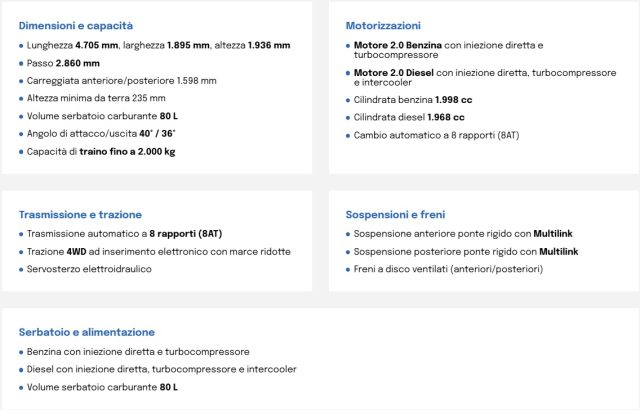Click the "Passo 2.860 mm" line
Screen dimensions: 640x410
64,63
